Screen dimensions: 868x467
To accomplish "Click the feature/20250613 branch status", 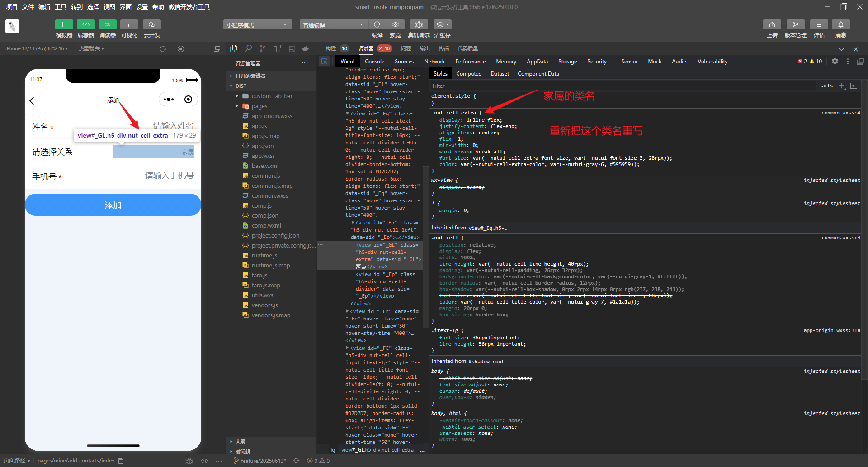I will (x=260, y=461).
